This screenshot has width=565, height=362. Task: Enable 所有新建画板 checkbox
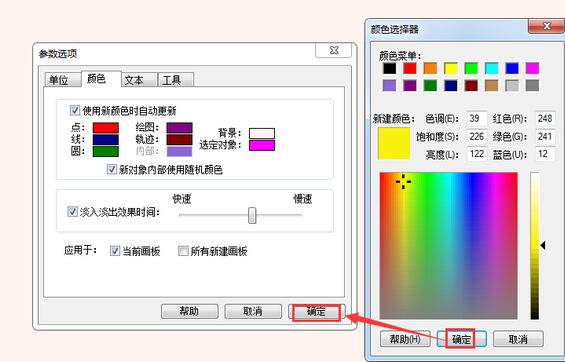click(183, 251)
